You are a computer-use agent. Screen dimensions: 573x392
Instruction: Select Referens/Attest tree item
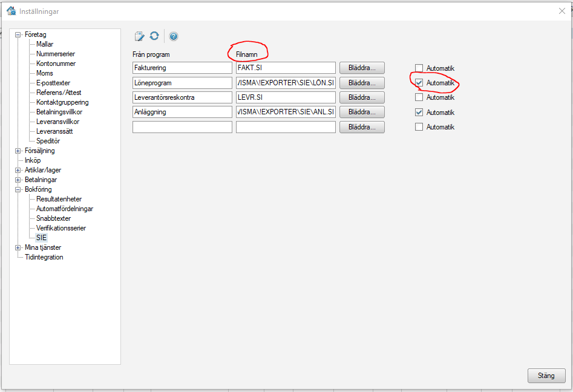tap(59, 93)
